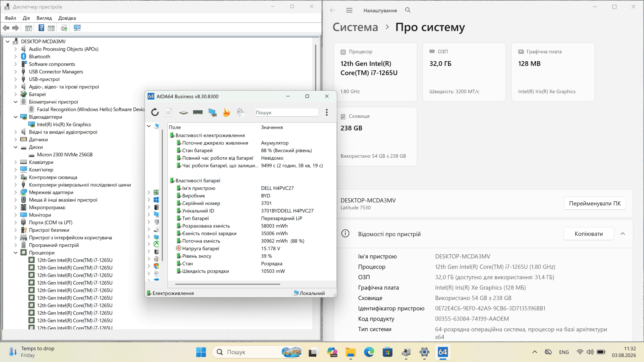The width and height of the screenshot is (644, 362).
Task: Click the Значення column header in AIDA64
Action: point(298,127)
